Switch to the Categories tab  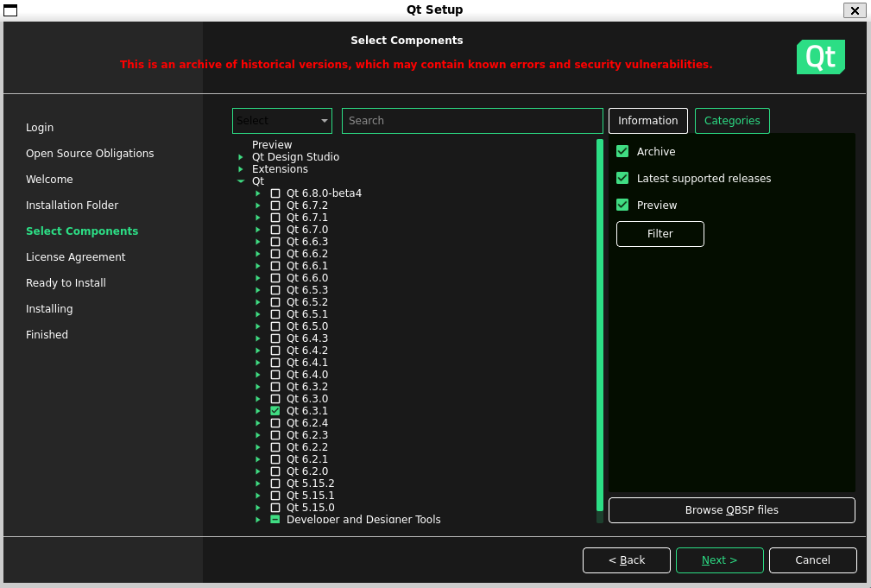pos(732,121)
